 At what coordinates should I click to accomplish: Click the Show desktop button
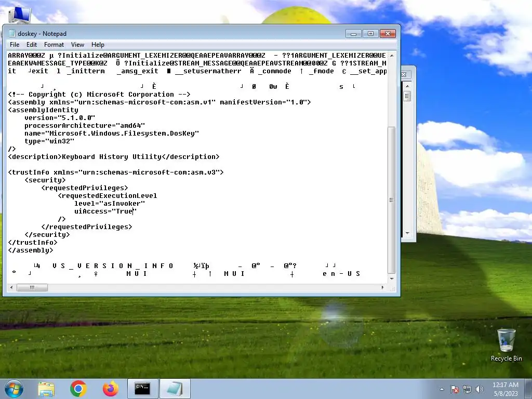(529, 389)
